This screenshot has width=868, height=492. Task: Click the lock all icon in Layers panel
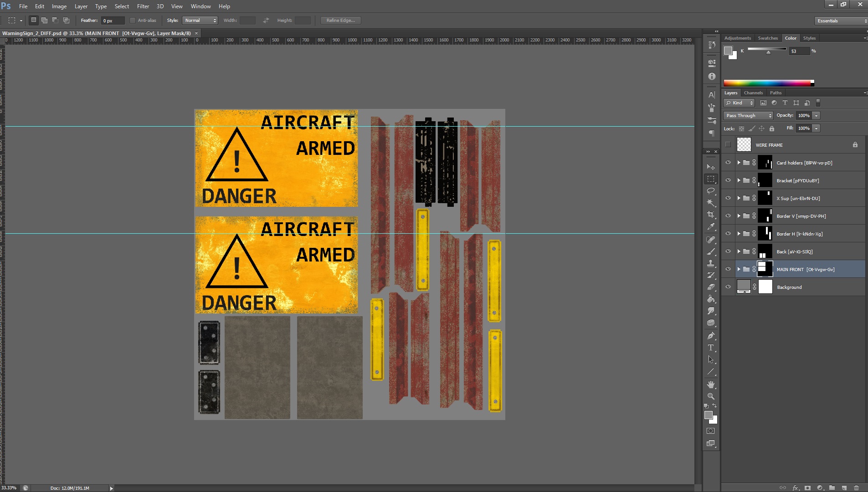[772, 128]
